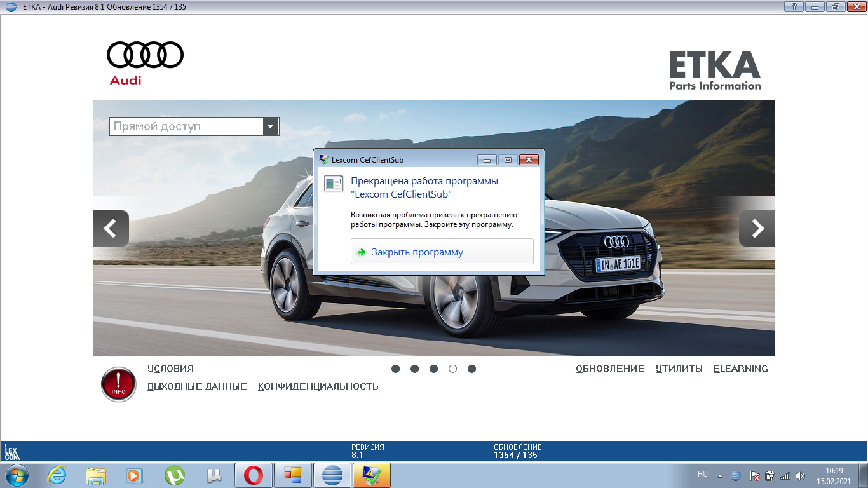Switch the RU input language indicator
The image size is (868, 488).
(702, 474)
